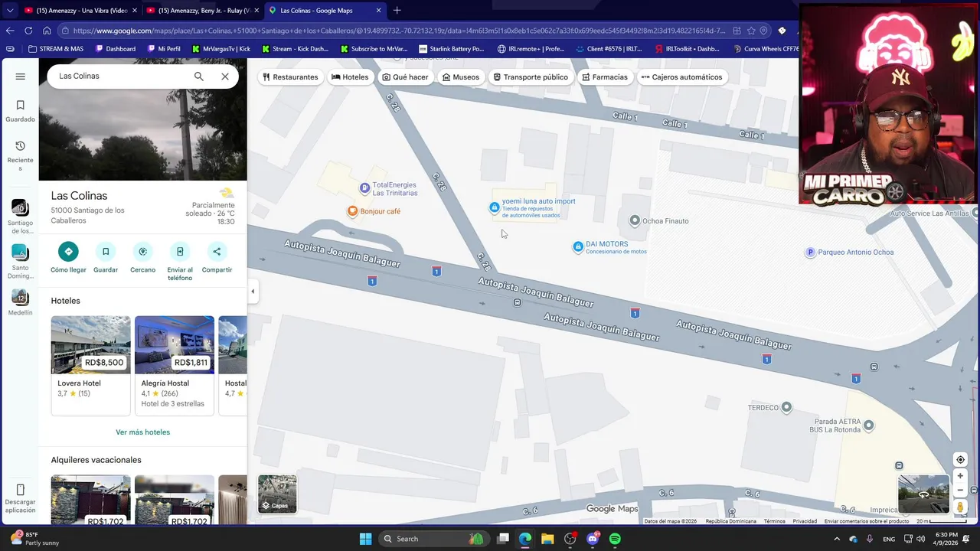The image size is (980, 551).
Task: Click the yoemi luna auto import pin
Action: pyautogui.click(x=495, y=207)
